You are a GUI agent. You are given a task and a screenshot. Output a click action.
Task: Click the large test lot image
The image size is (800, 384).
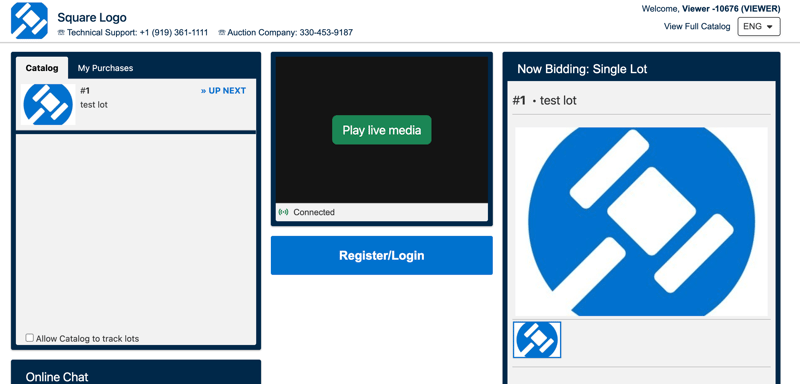pos(641,221)
